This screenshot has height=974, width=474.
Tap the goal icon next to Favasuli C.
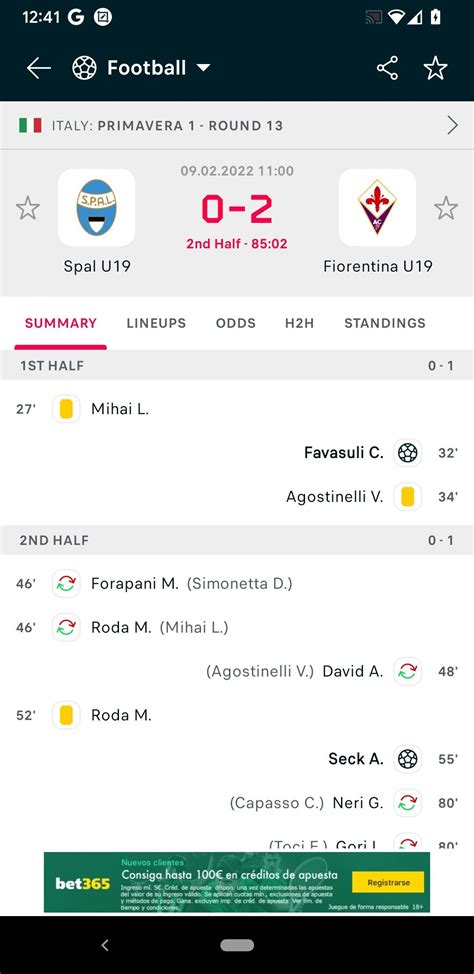click(x=408, y=453)
